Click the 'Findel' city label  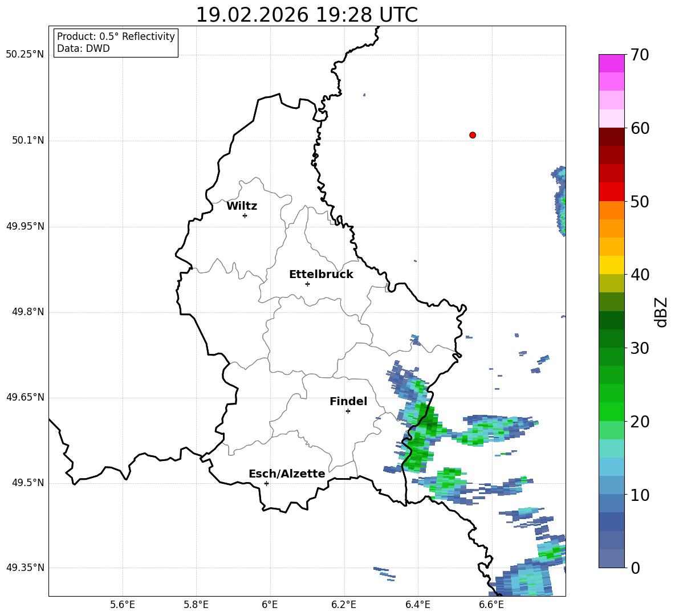(x=348, y=401)
